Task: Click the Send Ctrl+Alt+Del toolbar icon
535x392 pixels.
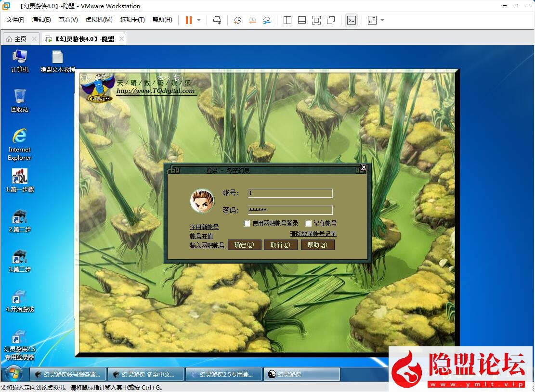Action: 217,20
